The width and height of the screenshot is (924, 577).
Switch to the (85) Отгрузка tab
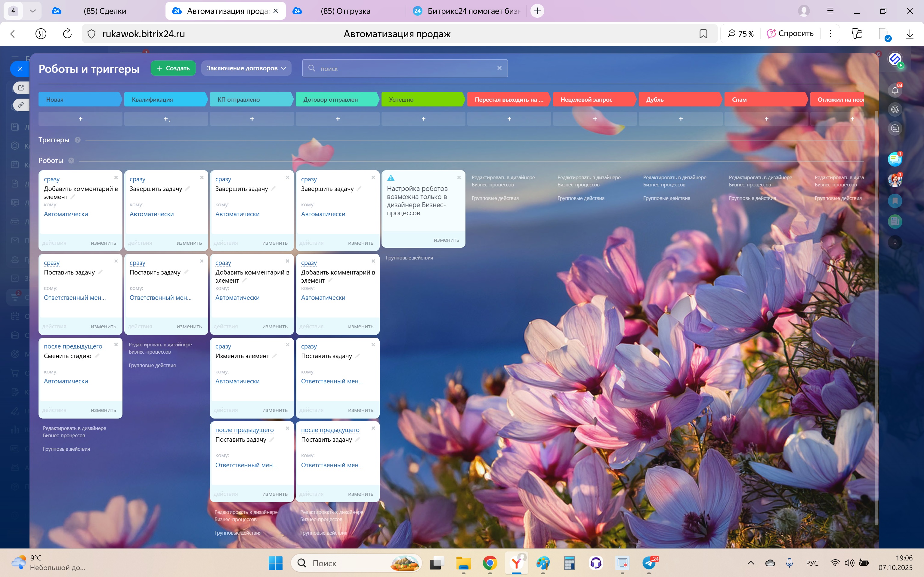point(345,11)
